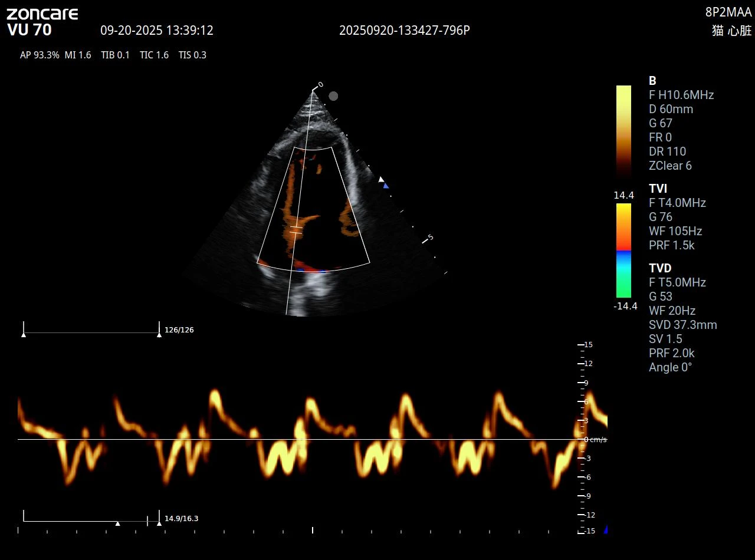Click the blue arrow at spectrum corner

605,529
